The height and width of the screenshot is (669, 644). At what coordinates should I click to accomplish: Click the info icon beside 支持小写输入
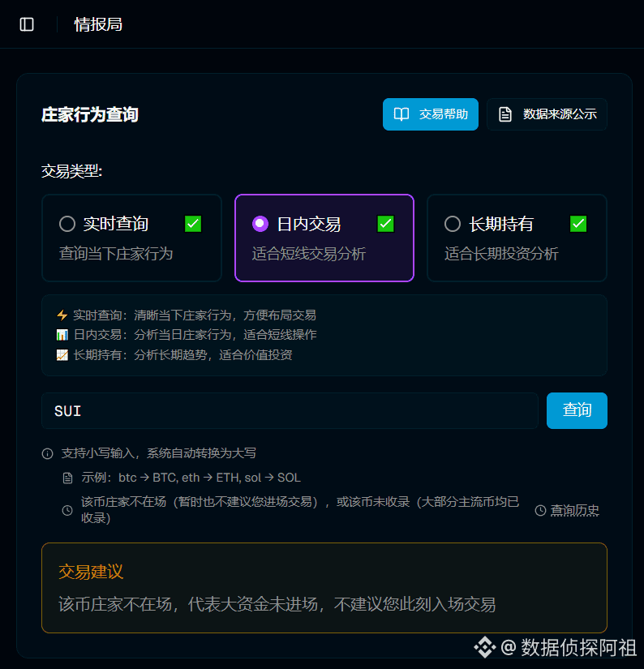click(x=47, y=453)
